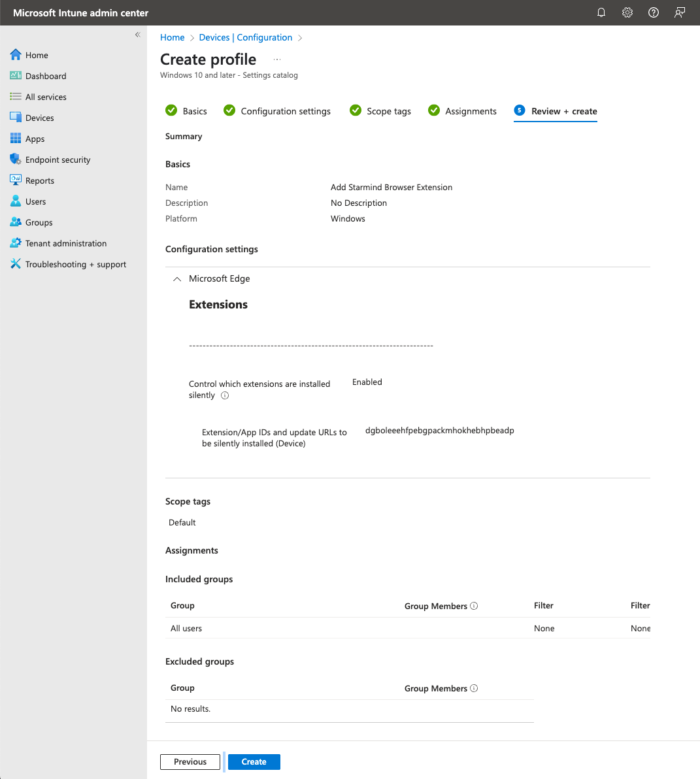This screenshot has width=700, height=779.
Task: Click the Endpoint security shield icon
Action: click(16, 159)
